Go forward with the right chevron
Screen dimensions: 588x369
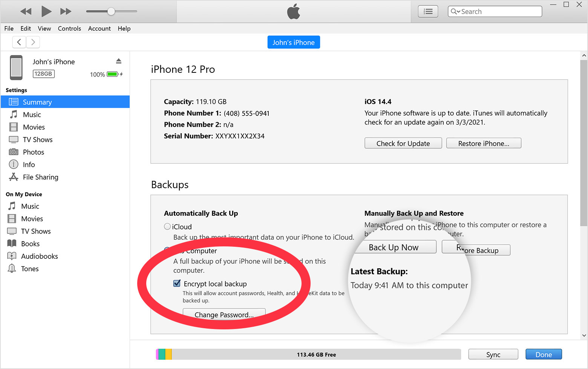(x=33, y=42)
